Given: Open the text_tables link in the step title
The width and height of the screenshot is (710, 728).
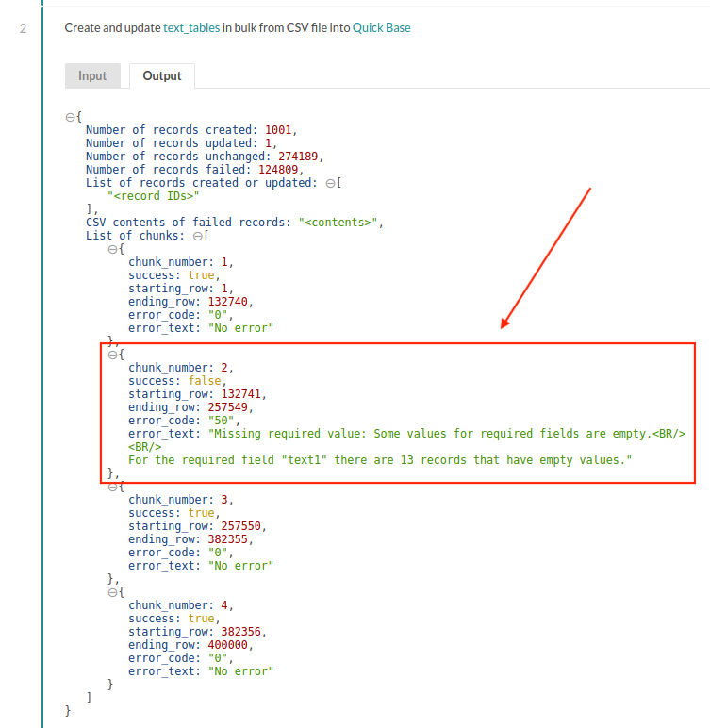Looking at the screenshot, I should coord(191,27).
